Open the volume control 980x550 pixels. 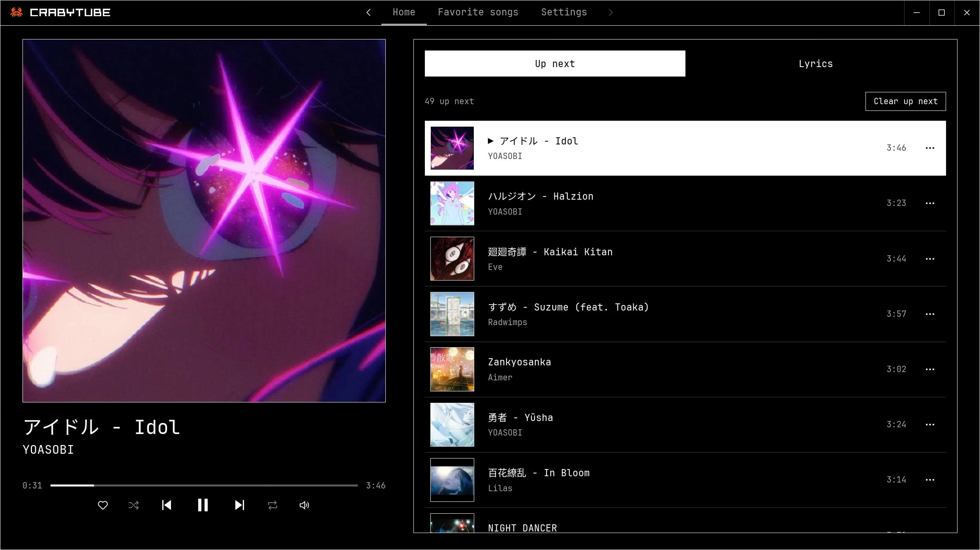304,505
